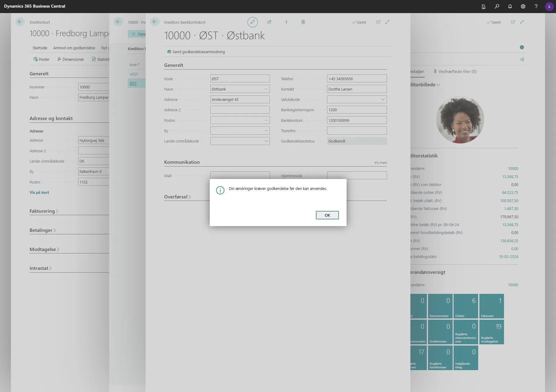Click the Statistik action on Kreditorkort
The height and width of the screenshot is (392, 556).
(x=101, y=59)
